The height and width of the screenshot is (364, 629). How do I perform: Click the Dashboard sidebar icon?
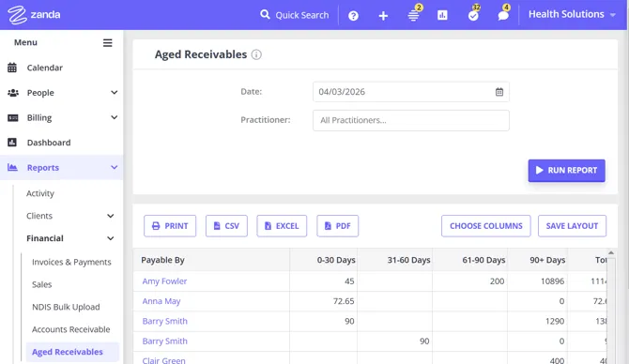12,143
